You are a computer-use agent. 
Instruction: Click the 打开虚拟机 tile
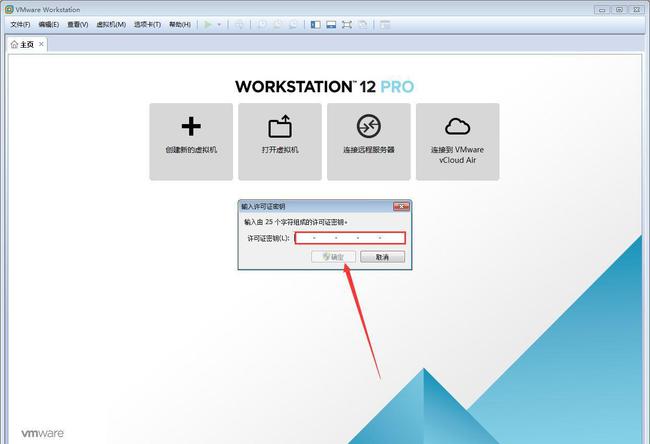(x=280, y=142)
